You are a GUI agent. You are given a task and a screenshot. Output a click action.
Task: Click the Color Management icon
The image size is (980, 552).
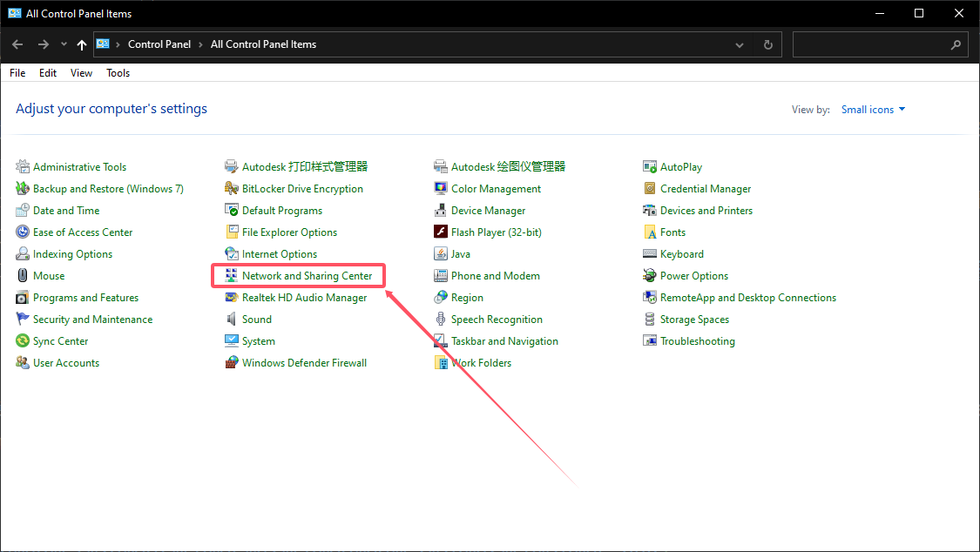click(441, 189)
